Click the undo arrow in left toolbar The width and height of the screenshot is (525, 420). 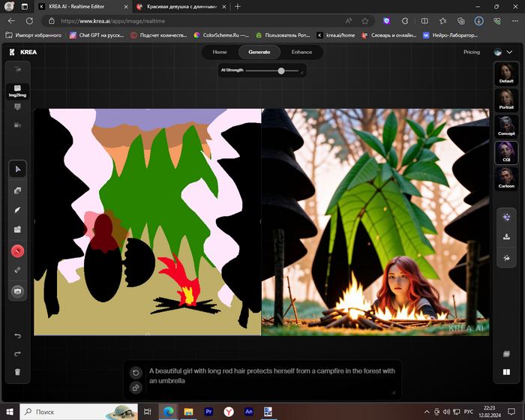click(18, 335)
